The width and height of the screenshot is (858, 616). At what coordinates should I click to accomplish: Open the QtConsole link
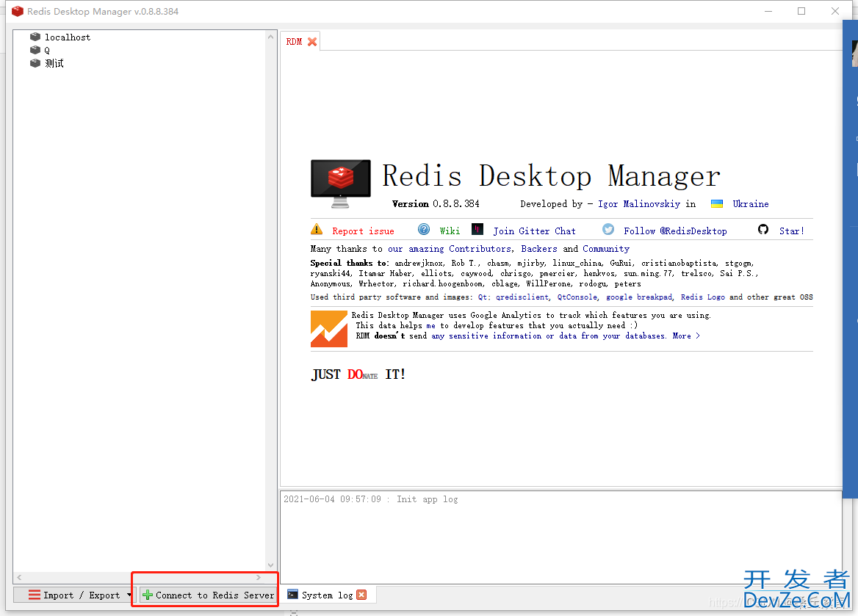[x=577, y=297]
